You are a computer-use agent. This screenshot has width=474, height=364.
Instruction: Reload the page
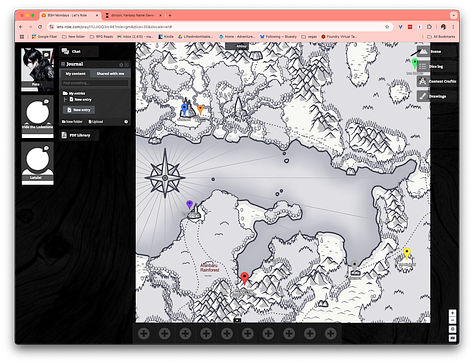(x=40, y=27)
